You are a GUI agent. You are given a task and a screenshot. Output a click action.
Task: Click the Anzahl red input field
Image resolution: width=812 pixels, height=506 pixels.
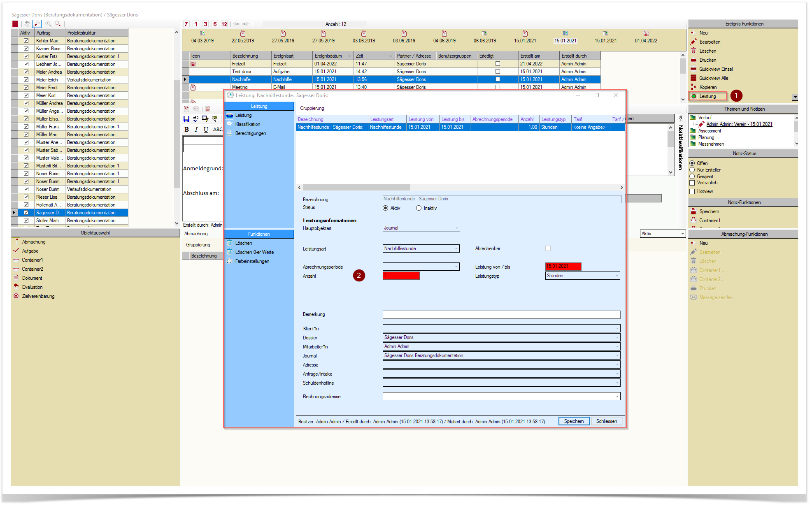401,276
